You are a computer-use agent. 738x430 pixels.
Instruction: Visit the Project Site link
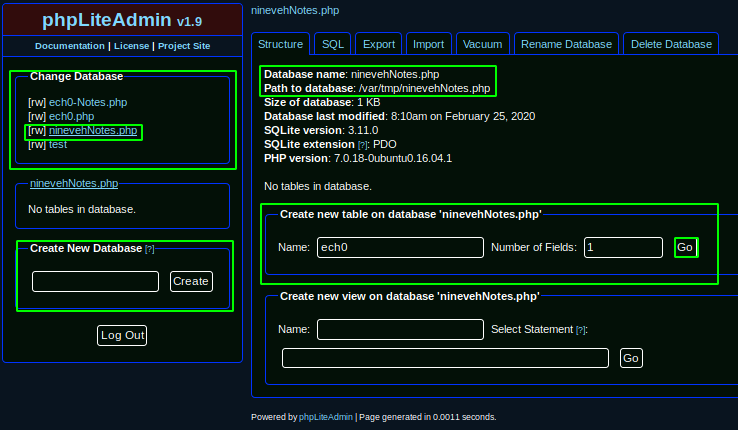pos(184,46)
